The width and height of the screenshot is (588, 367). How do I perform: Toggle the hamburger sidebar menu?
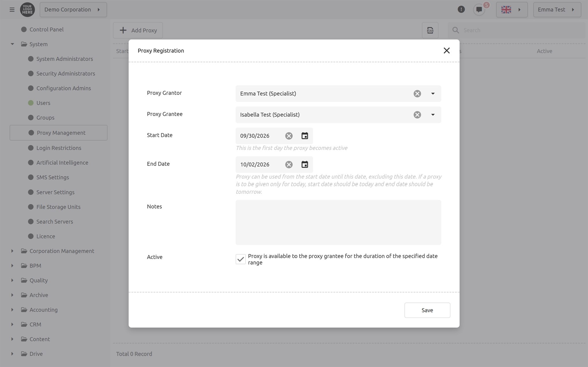12,10
